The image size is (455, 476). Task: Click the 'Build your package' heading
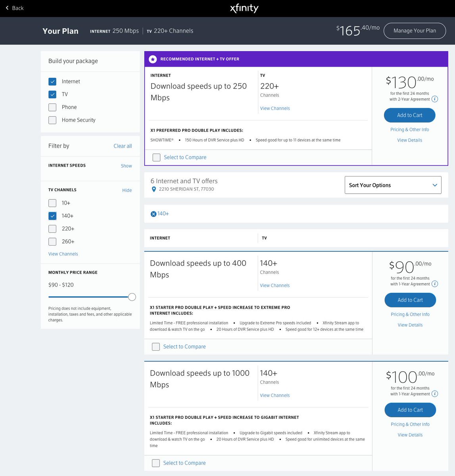point(73,61)
